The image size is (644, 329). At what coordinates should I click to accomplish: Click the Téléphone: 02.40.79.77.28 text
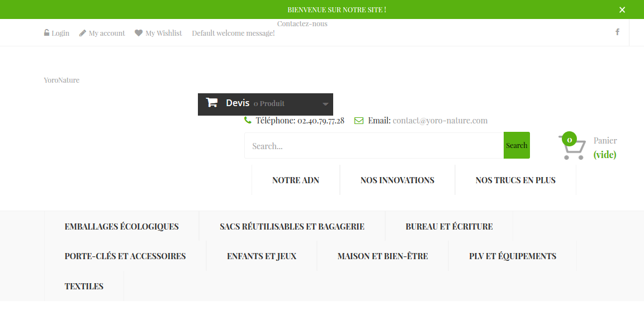300,121
